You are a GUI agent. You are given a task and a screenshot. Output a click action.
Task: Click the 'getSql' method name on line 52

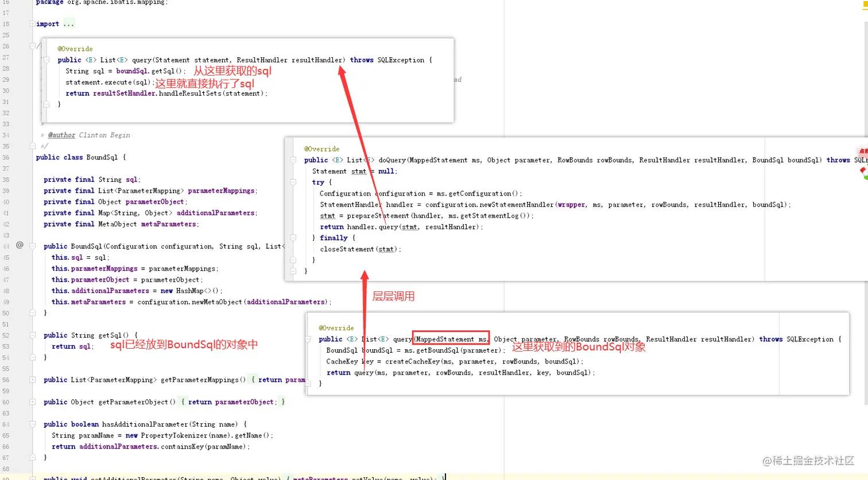110,335
